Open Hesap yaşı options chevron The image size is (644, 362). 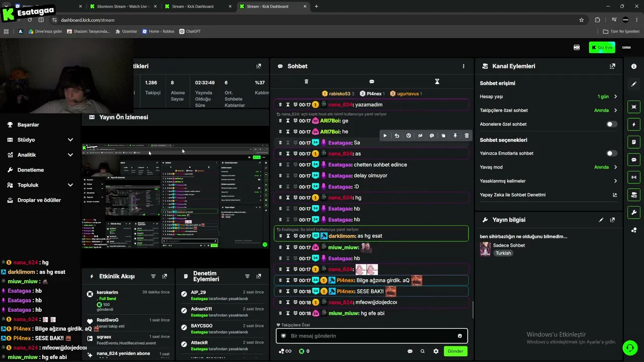tap(615, 97)
